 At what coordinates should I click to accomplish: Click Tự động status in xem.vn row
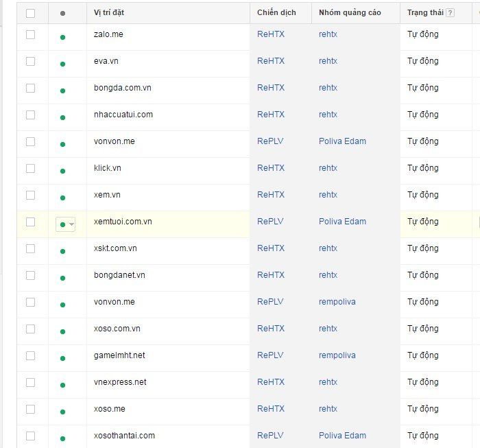[x=423, y=195]
